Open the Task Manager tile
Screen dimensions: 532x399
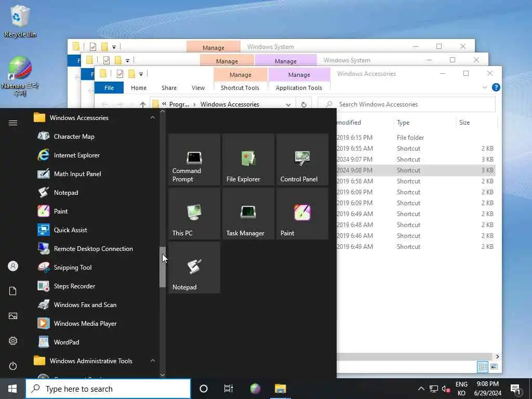248,214
